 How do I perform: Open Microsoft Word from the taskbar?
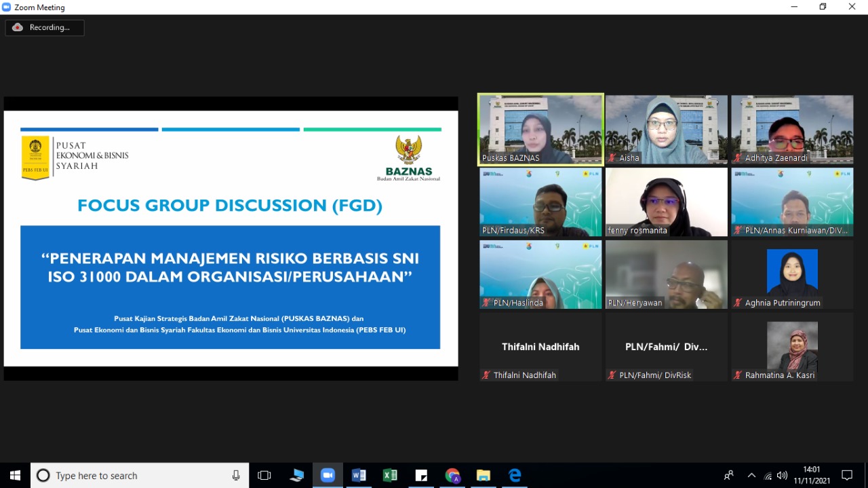[x=359, y=475]
